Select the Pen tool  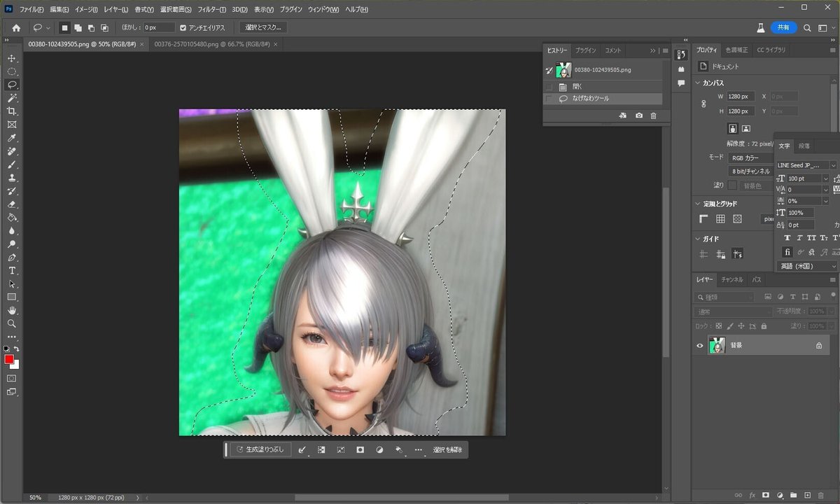coord(12,258)
